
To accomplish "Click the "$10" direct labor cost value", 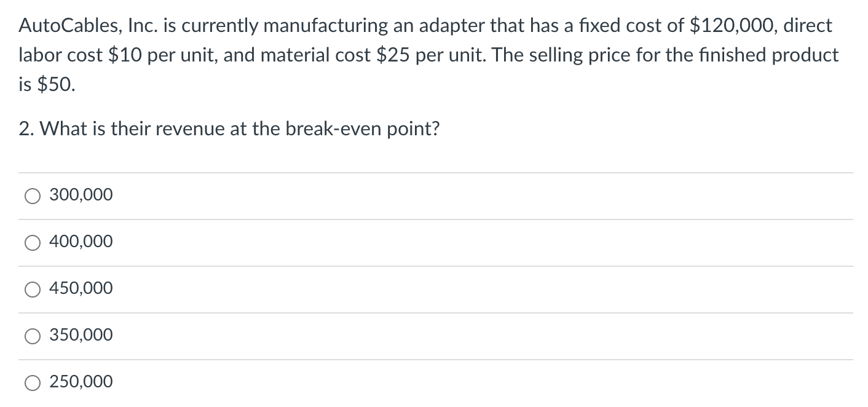I will click(x=124, y=55).
